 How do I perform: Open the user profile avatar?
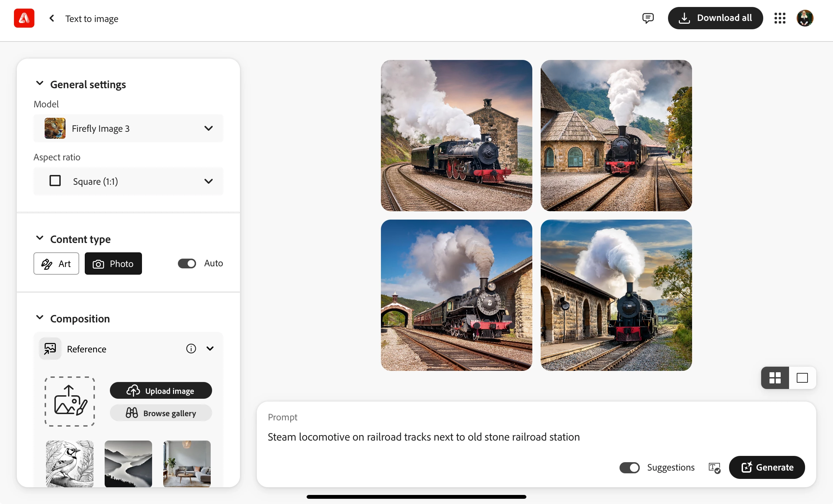pos(805,18)
